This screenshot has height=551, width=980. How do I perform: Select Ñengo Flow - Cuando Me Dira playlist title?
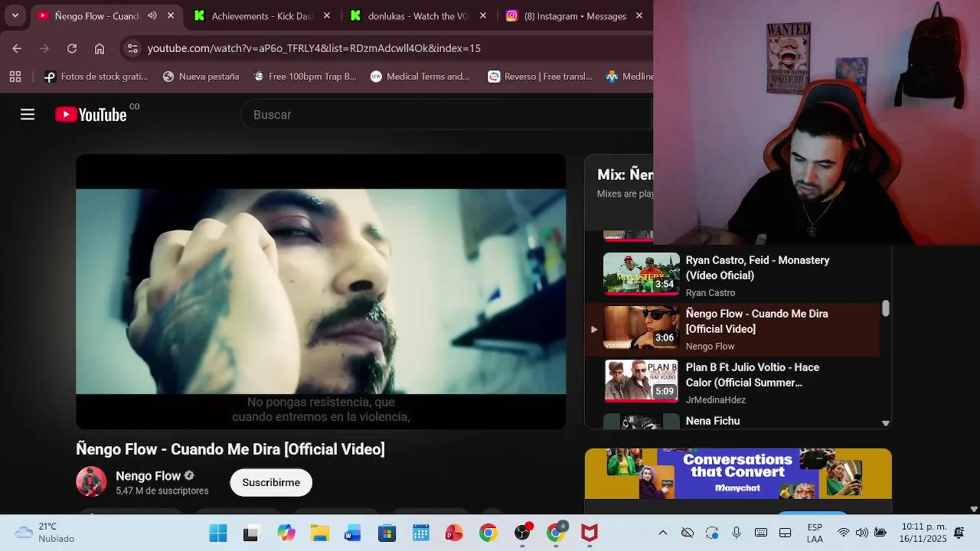pos(756,321)
